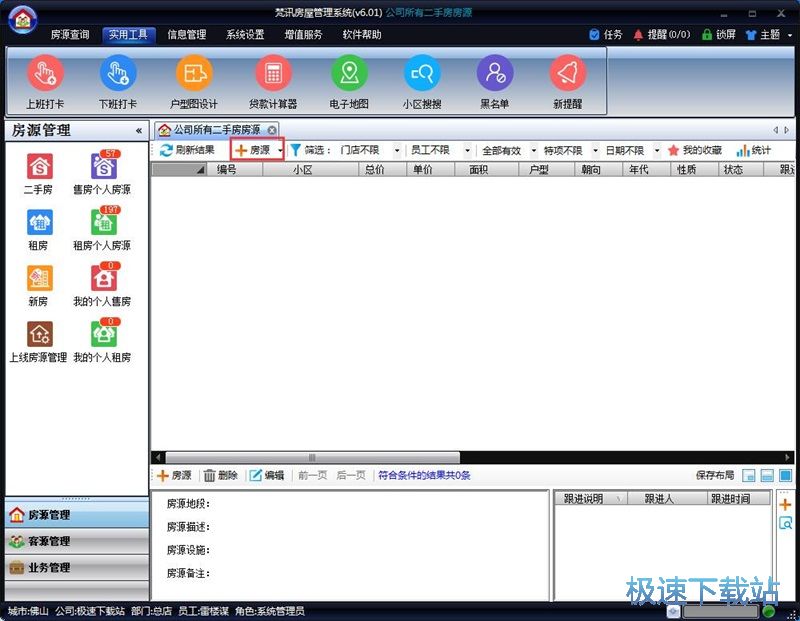Open the 黑名单 blacklist tool
This screenshot has width=800, height=621.
coord(494,80)
